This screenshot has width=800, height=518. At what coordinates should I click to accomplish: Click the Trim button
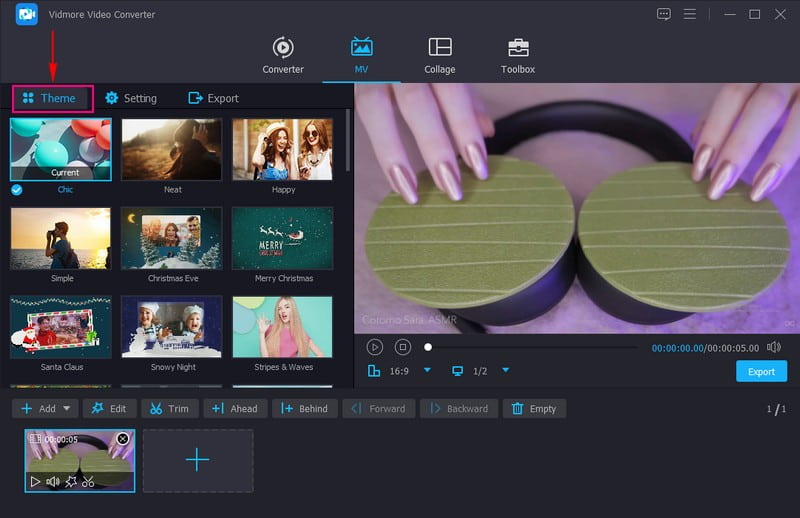169,408
